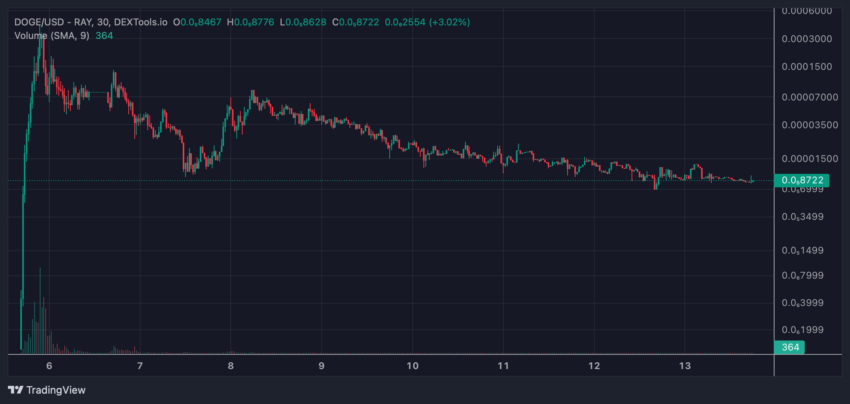This screenshot has width=850, height=404.
Task: Click the green 364 volume tag
Action: coord(789,347)
